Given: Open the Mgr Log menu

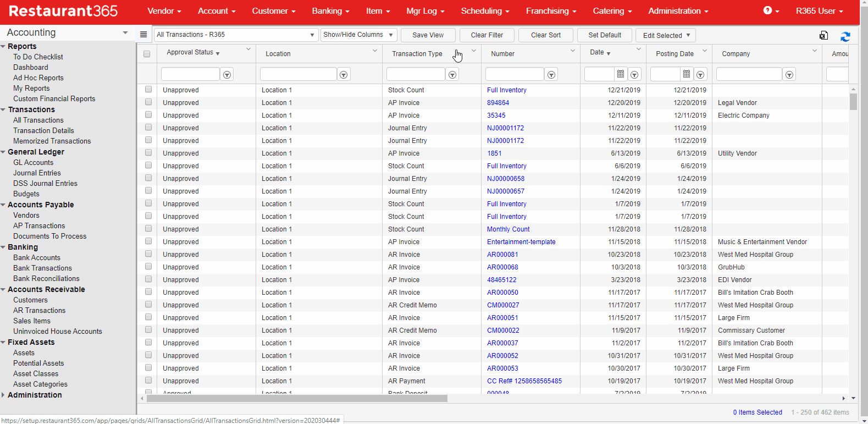Looking at the screenshot, I should click(x=425, y=11).
